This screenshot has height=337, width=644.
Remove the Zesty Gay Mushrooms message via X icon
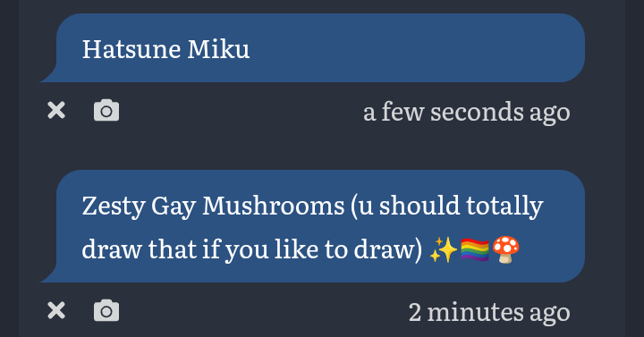(56, 310)
